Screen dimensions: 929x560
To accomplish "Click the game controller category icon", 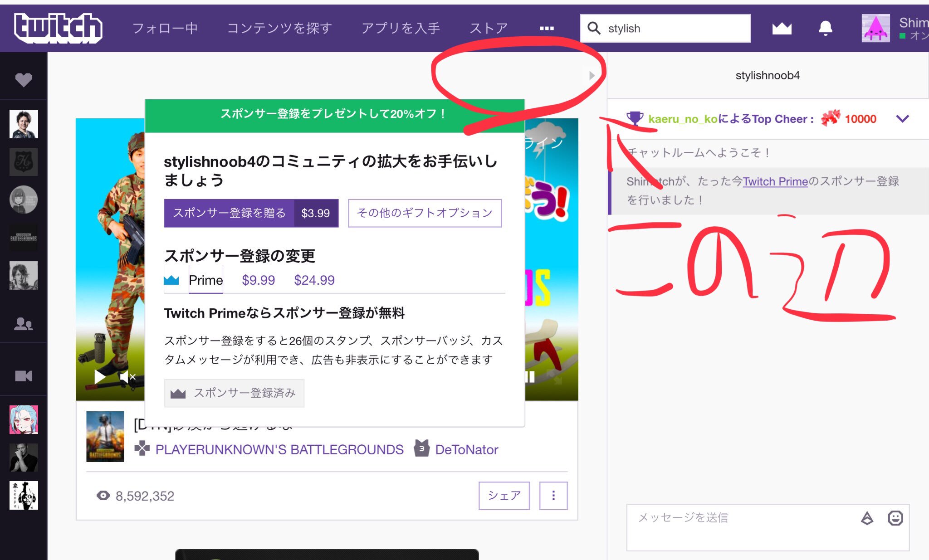I will tap(142, 448).
